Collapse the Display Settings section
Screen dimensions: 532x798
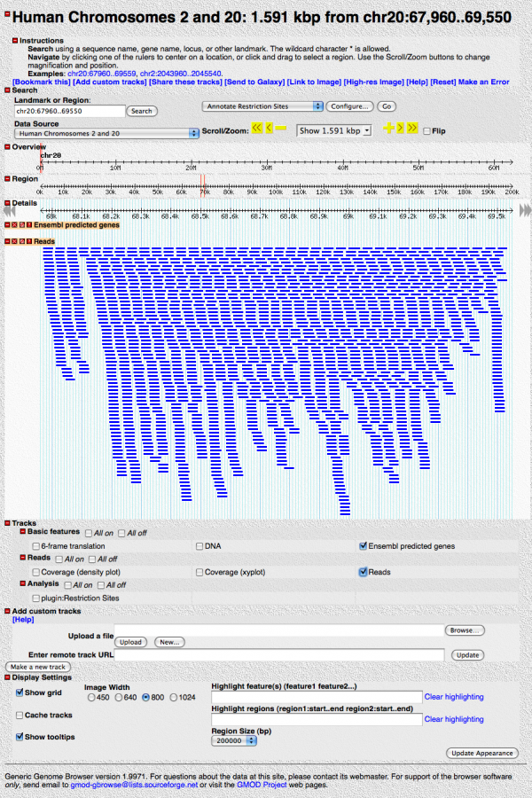click(x=8, y=677)
